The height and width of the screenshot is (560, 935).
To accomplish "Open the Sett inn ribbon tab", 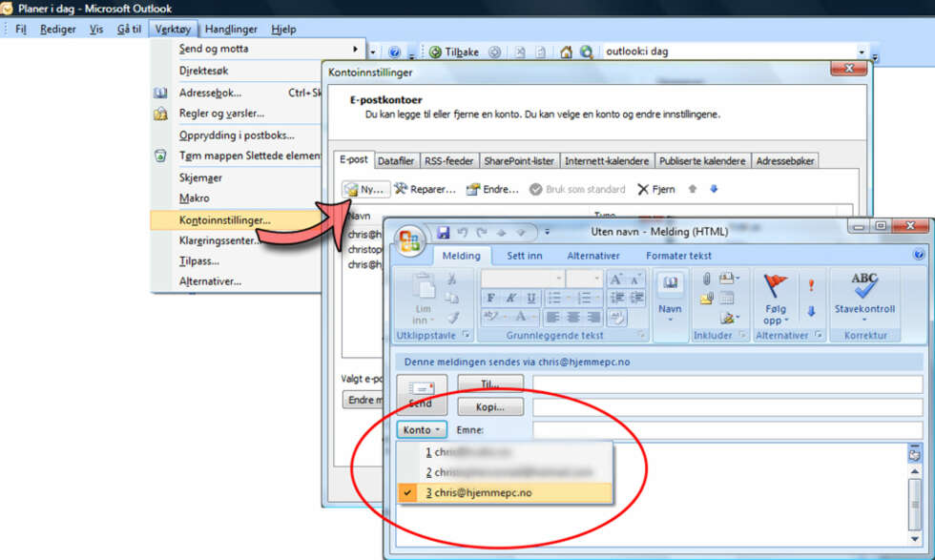I will (x=524, y=256).
